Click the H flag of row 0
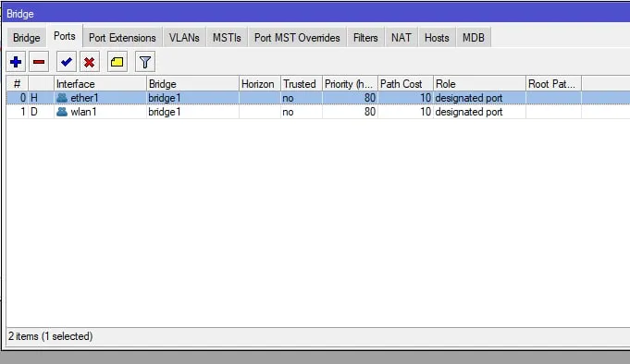Image resolution: width=630 pixels, height=364 pixels. point(34,98)
